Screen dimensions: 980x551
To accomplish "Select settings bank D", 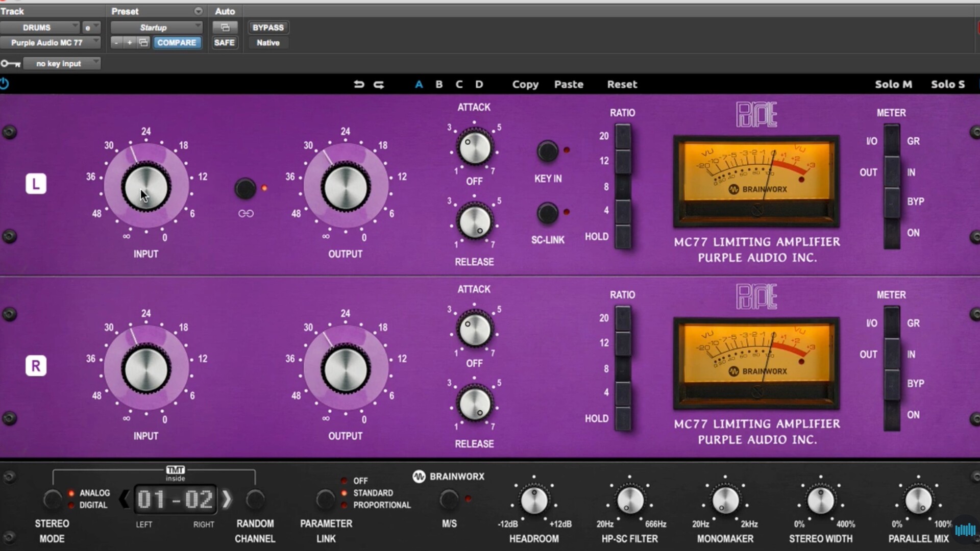I will tap(479, 84).
